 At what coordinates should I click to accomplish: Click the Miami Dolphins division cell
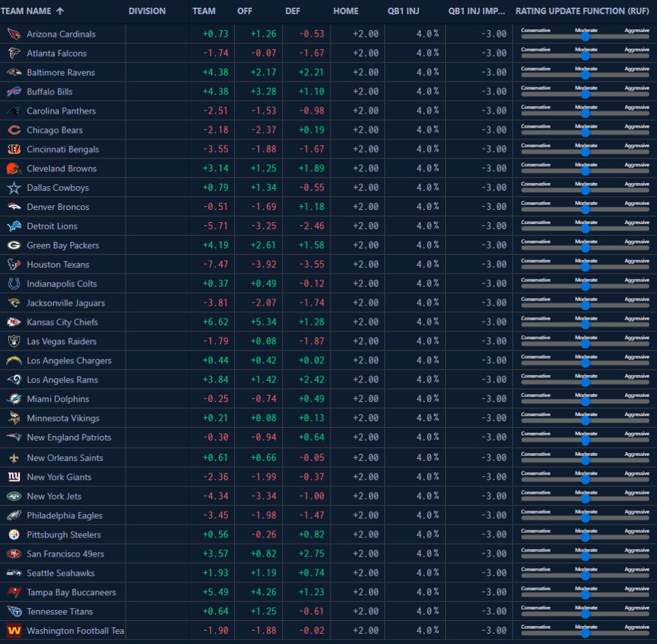[x=157, y=399]
